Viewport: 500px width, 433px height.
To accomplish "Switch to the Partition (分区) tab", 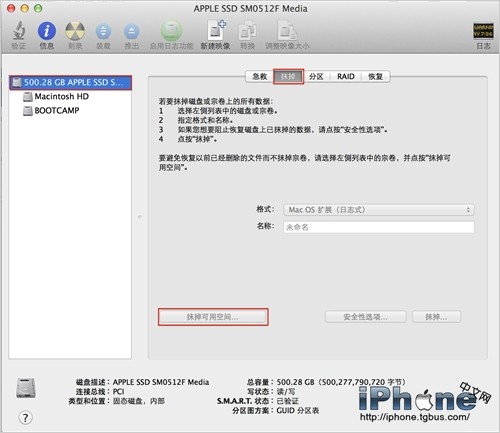I will click(x=316, y=76).
